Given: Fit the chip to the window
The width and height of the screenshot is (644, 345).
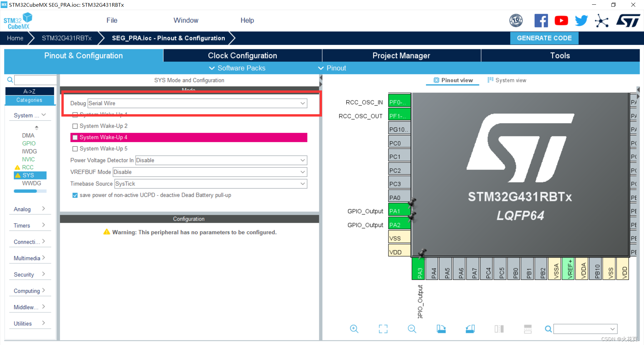Looking at the screenshot, I should (383, 329).
